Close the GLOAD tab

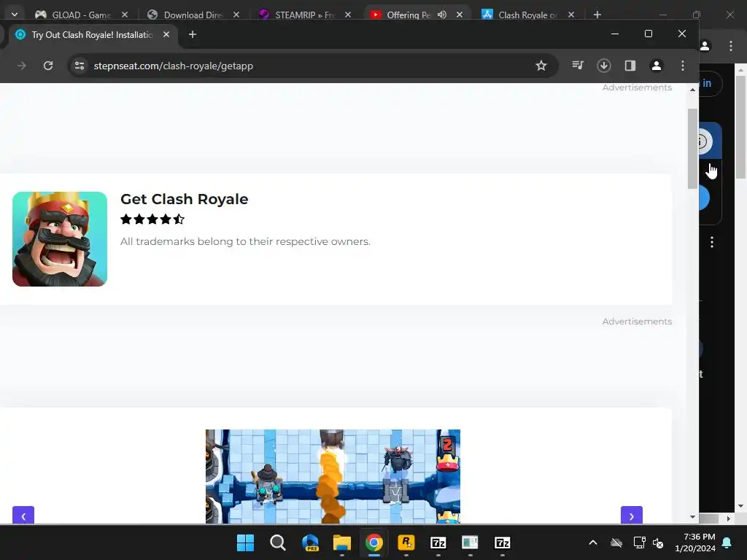point(124,15)
